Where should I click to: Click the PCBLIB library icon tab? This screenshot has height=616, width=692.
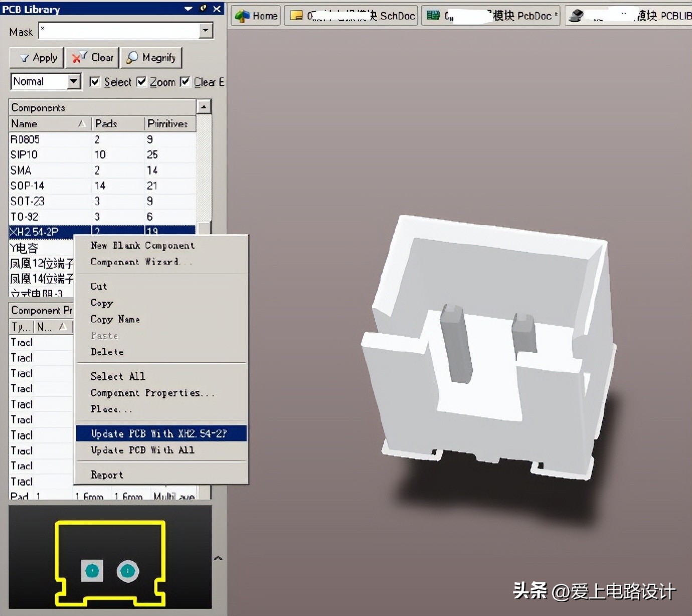pyautogui.click(x=576, y=15)
